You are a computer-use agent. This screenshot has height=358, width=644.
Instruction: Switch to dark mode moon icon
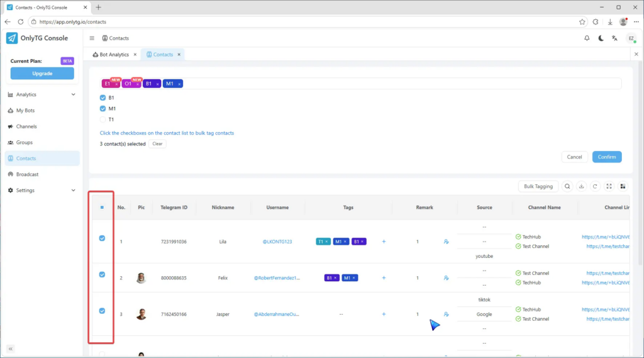click(x=601, y=38)
